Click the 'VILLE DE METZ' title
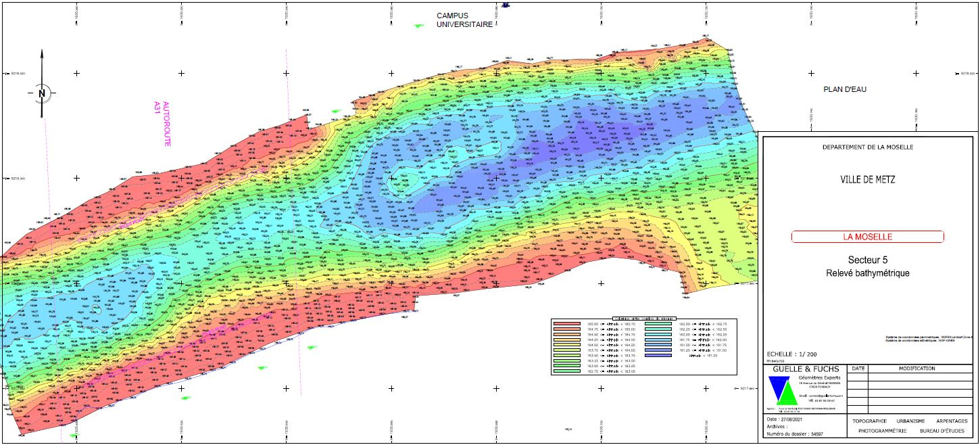980x445 pixels. click(867, 180)
